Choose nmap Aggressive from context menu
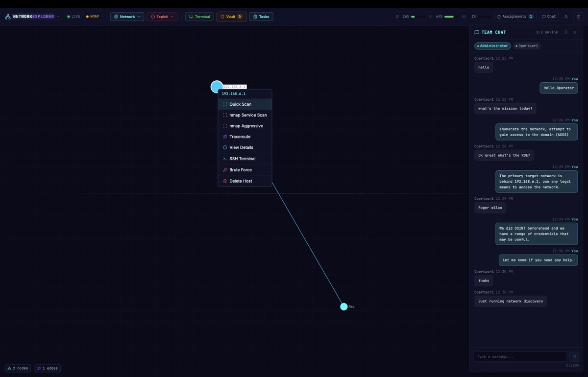Image resolution: width=588 pixels, height=377 pixels. (x=245, y=126)
